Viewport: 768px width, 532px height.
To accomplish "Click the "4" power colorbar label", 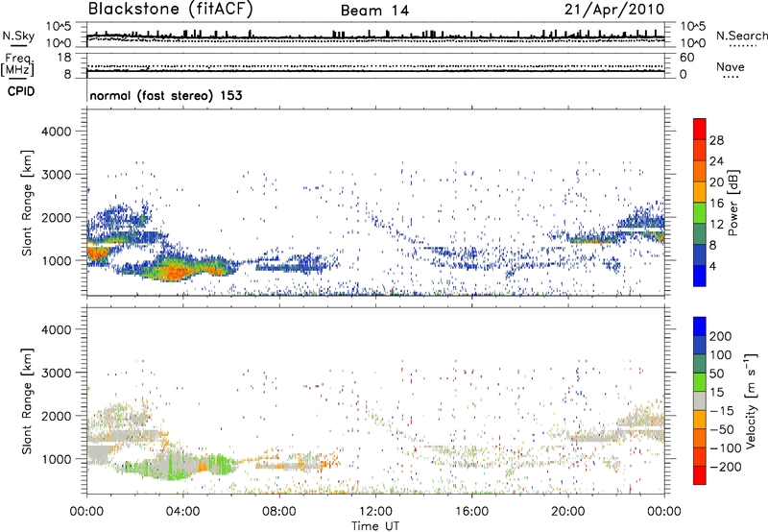I will click(x=713, y=267).
